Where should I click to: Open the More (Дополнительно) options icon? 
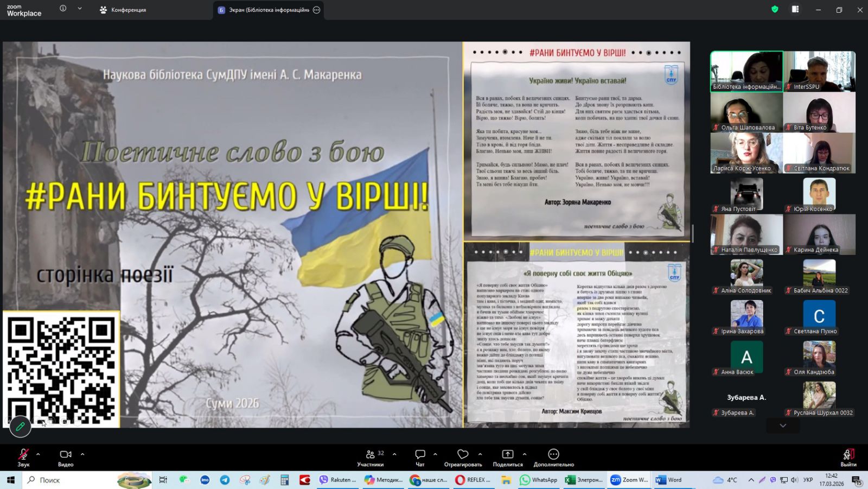point(553,455)
